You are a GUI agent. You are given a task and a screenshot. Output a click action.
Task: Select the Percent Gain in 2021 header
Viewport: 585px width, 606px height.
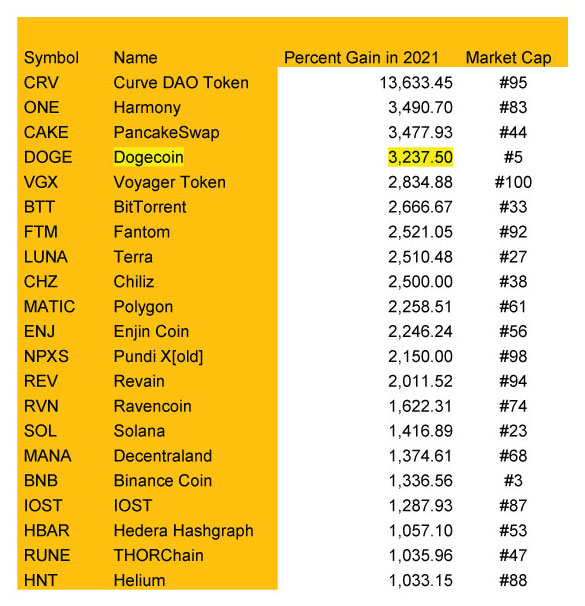coord(361,58)
